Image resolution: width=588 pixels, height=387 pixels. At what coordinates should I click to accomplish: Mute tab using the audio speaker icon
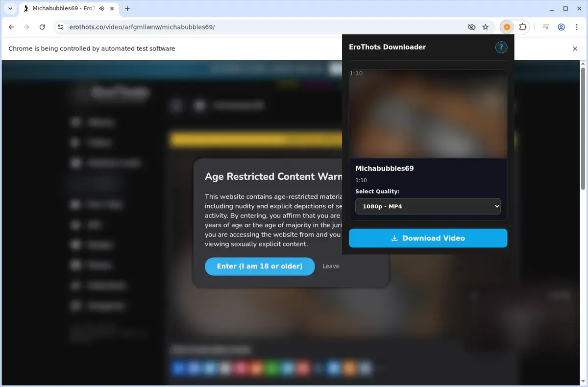tap(101, 8)
